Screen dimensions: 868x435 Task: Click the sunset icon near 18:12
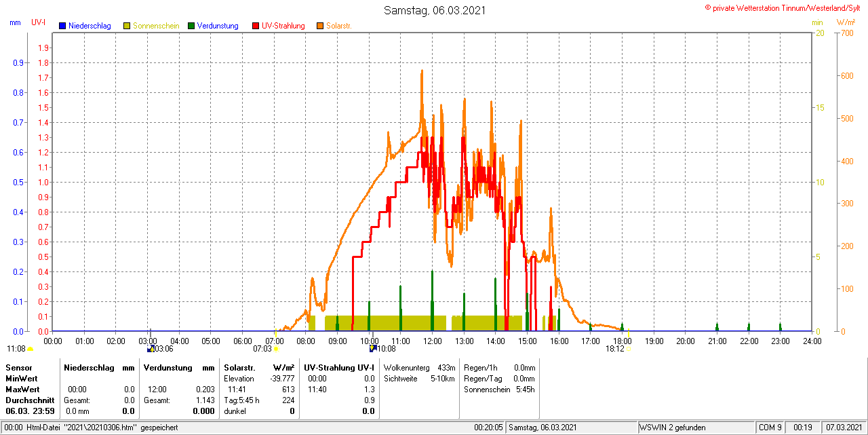click(x=628, y=349)
